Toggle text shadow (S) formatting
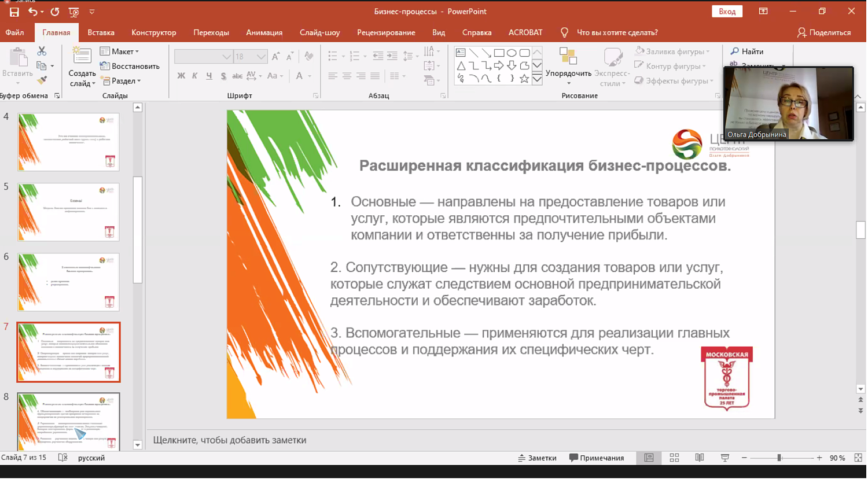868x479 pixels. click(x=223, y=76)
